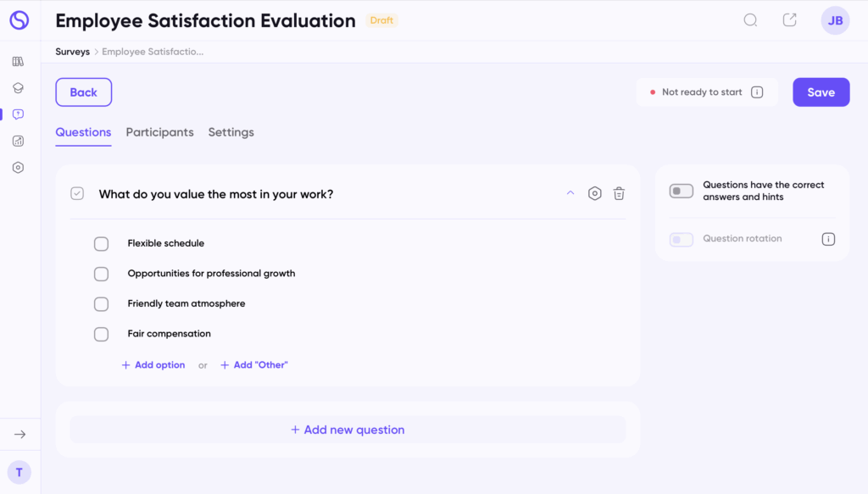Expand the sidebar with arrow icon
The image size is (868, 494).
pyautogui.click(x=19, y=435)
